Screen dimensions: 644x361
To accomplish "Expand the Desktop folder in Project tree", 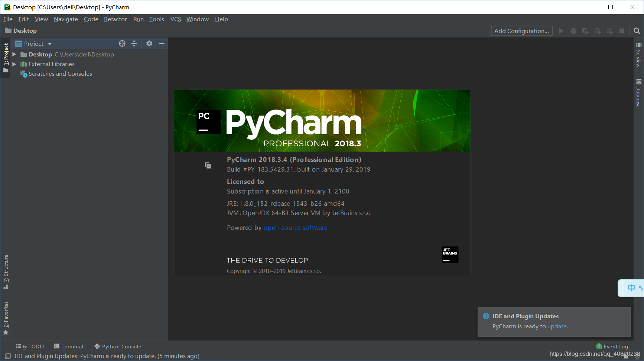I will pos(14,54).
